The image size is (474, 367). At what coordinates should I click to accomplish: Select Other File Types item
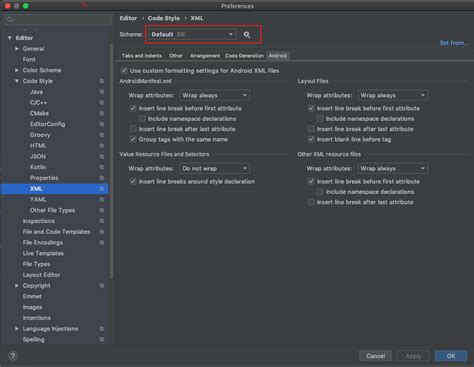tap(52, 210)
